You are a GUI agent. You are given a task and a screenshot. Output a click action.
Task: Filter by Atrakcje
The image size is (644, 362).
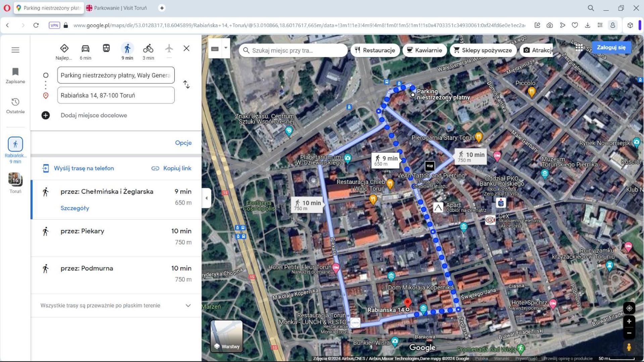pos(536,50)
